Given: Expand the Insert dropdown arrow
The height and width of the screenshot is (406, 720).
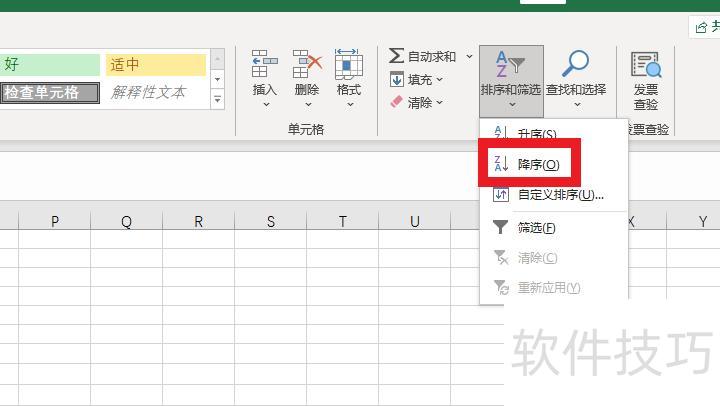Looking at the screenshot, I should click(x=266, y=105).
